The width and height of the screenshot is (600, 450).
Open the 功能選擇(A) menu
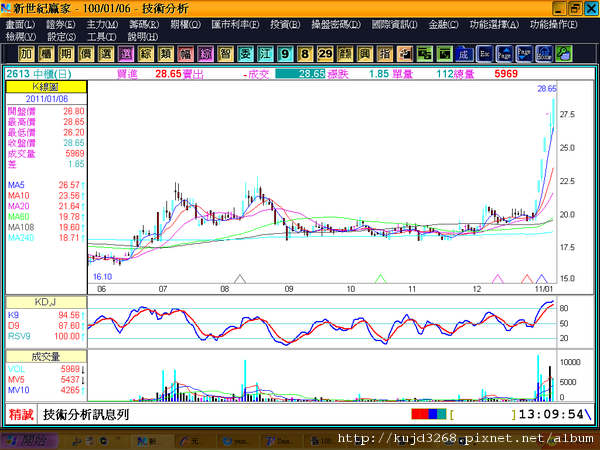pos(494,24)
